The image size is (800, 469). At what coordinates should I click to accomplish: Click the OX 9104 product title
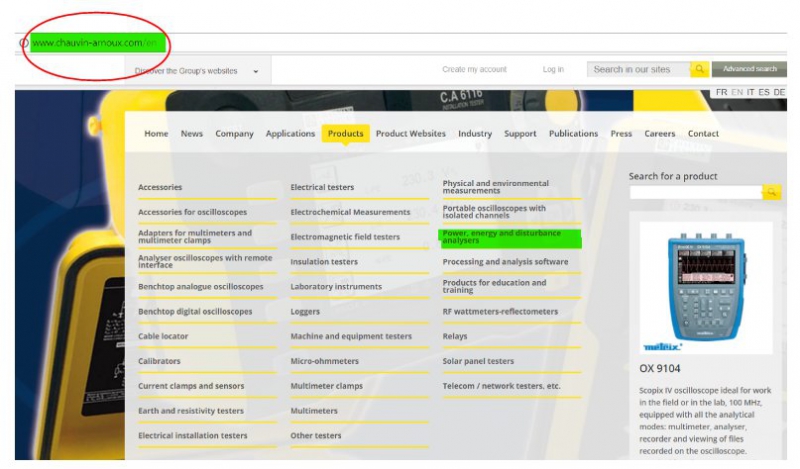[x=660, y=368]
